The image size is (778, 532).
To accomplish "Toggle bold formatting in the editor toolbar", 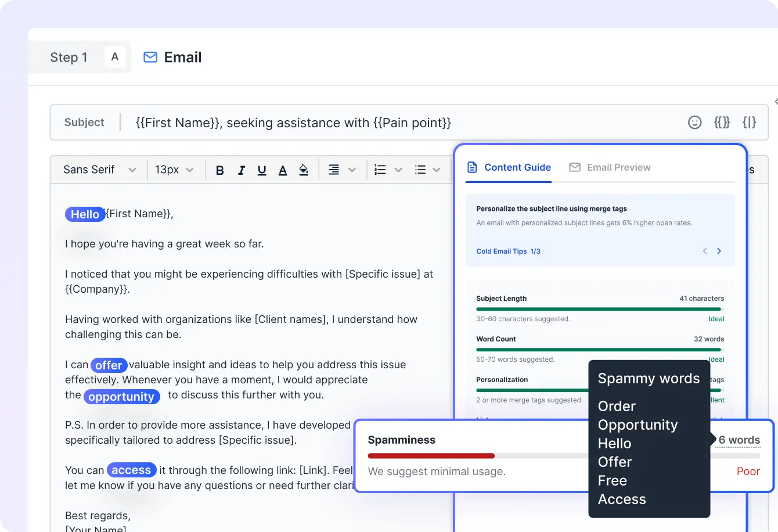I will click(219, 170).
